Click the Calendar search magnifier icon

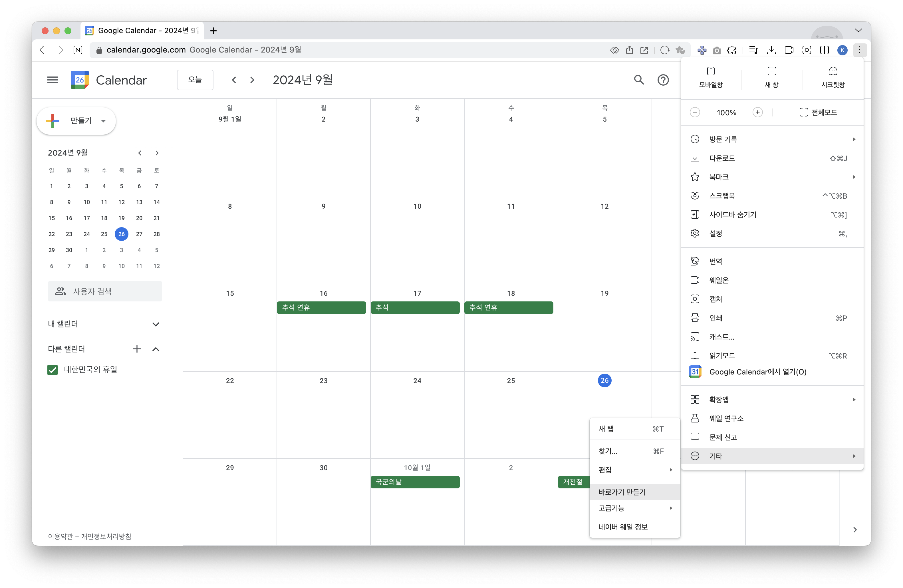pos(639,80)
